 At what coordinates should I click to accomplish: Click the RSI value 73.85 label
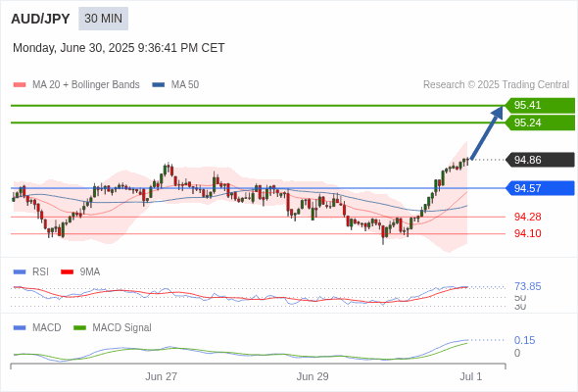tap(527, 286)
